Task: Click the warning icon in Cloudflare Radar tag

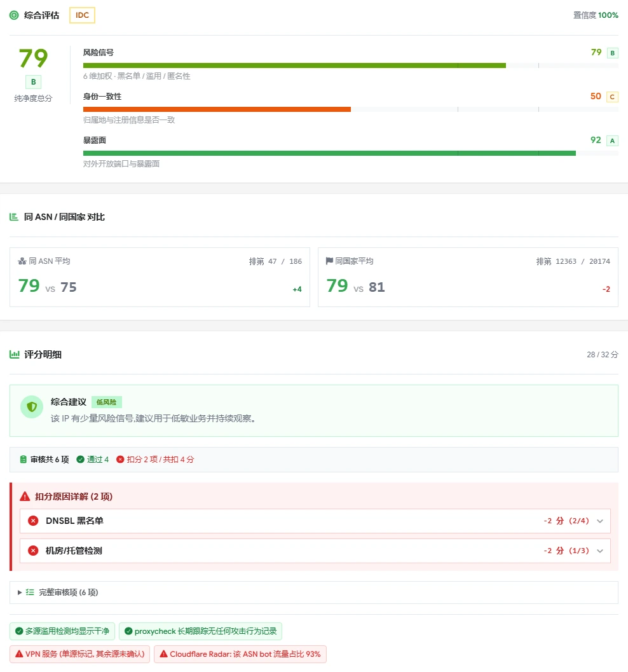Action: pos(163,654)
